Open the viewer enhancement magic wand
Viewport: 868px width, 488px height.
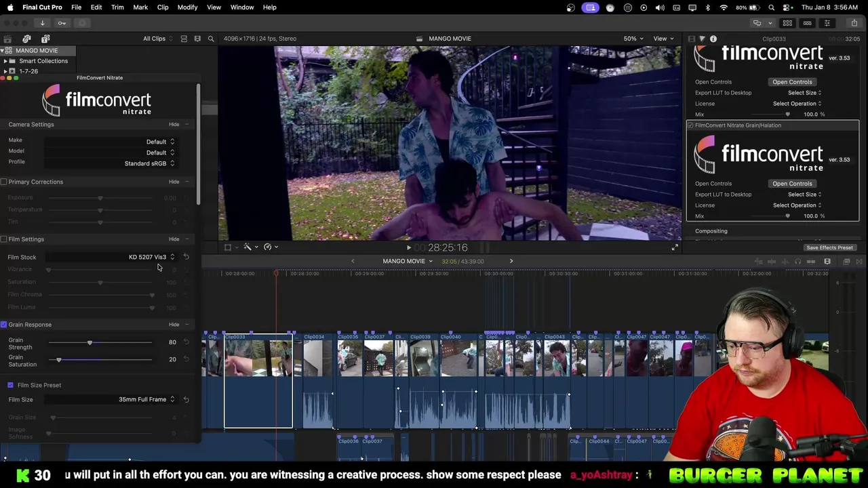(248, 247)
